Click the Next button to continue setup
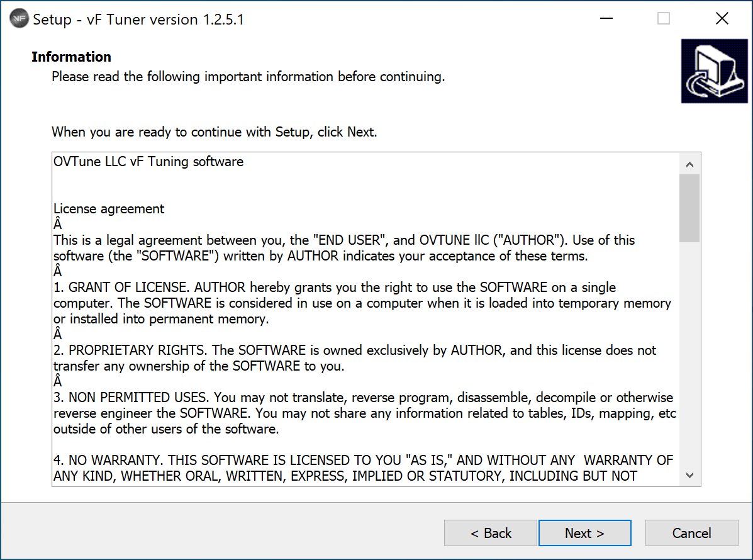The height and width of the screenshot is (560, 753). (584, 532)
